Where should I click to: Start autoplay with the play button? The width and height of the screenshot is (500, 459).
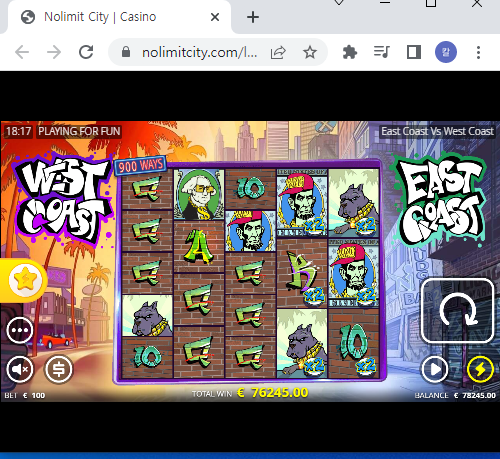point(435,369)
